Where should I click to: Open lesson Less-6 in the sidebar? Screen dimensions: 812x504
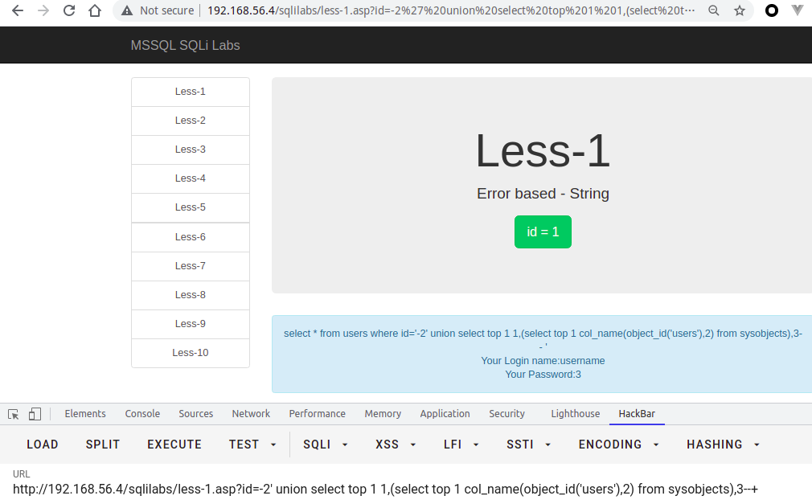coord(191,237)
